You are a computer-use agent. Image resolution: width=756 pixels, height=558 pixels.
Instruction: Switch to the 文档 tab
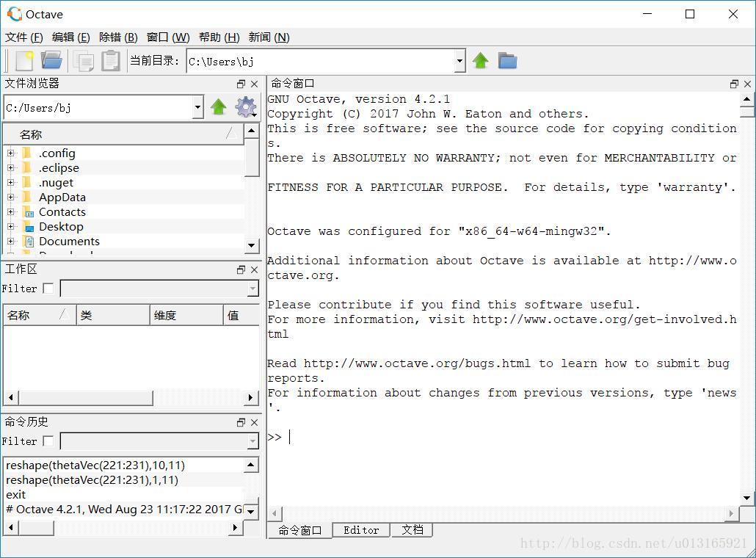pyautogui.click(x=412, y=530)
